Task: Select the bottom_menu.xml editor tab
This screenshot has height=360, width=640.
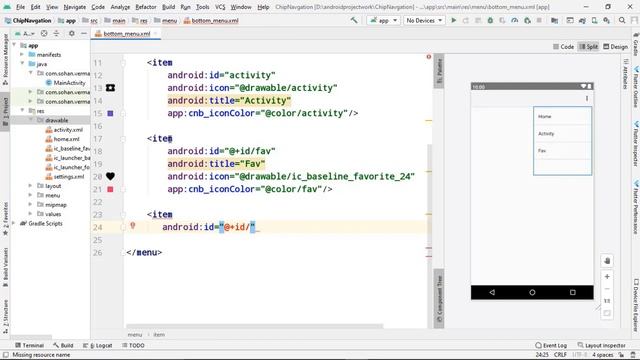Action: (127, 34)
